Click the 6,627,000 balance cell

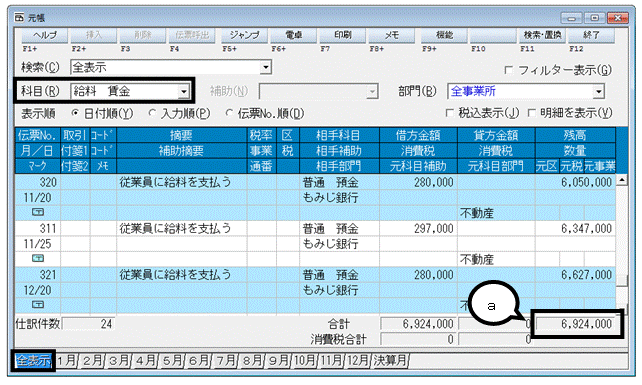(x=575, y=274)
